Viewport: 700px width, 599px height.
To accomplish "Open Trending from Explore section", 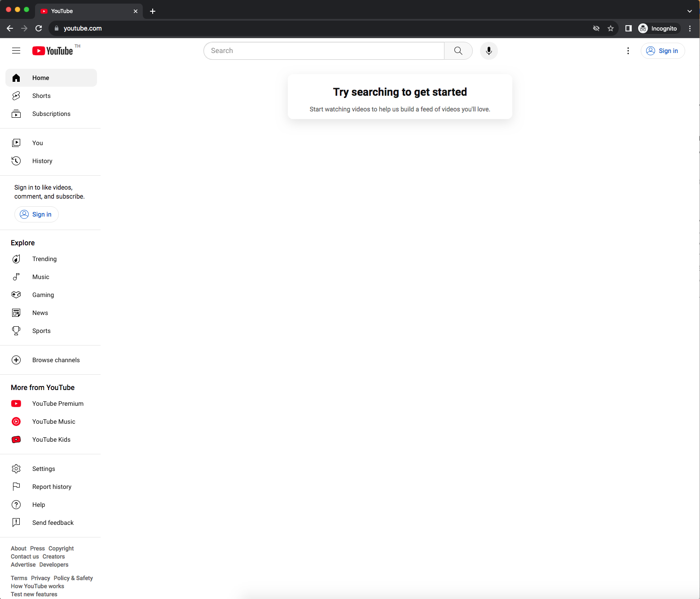I will pyautogui.click(x=44, y=259).
